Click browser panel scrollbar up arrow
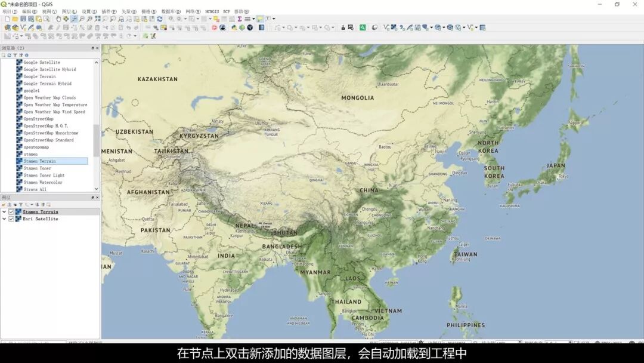The height and width of the screenshot is (363, 644). 97,63
